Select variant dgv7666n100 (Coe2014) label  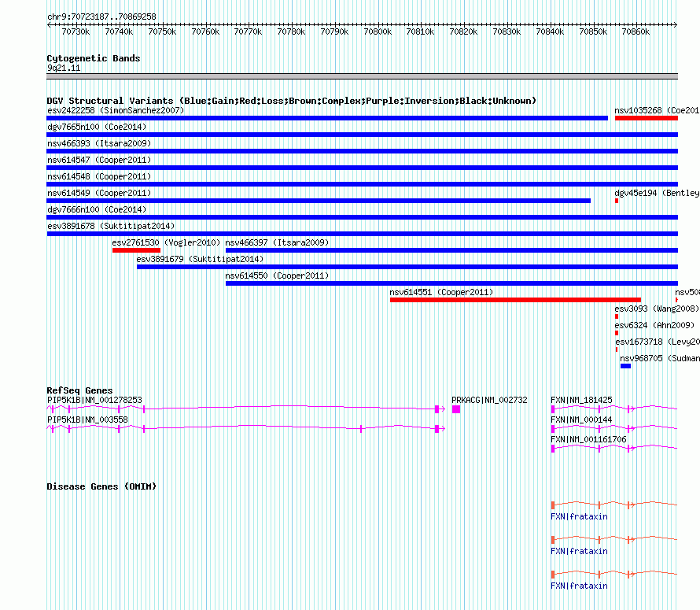[97, 209]
